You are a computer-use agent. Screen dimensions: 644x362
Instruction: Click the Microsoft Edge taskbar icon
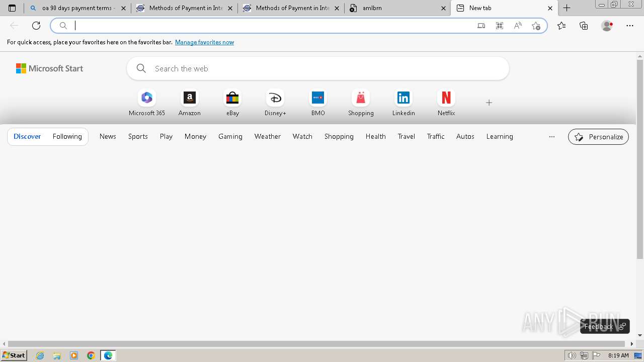108,355
